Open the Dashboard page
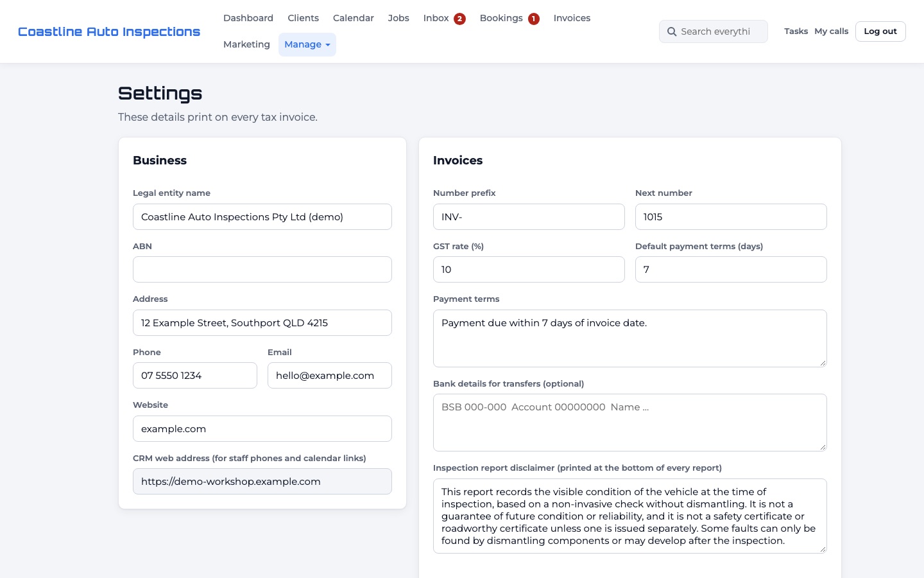 [x=248, y=18]
